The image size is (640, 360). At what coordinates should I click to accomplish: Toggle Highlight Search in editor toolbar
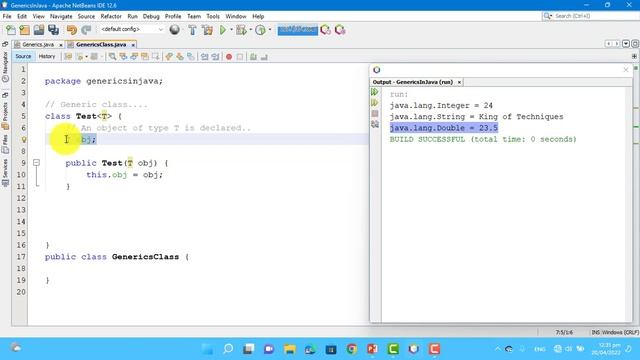(145, 57)
